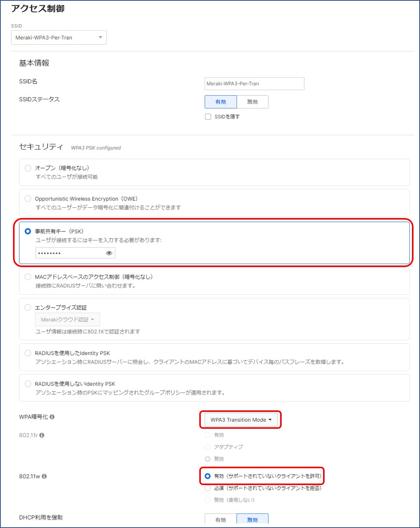Click the info icon next to 802.11w
The height and width of the screenshot is (528, 420).
coord(44,476)
